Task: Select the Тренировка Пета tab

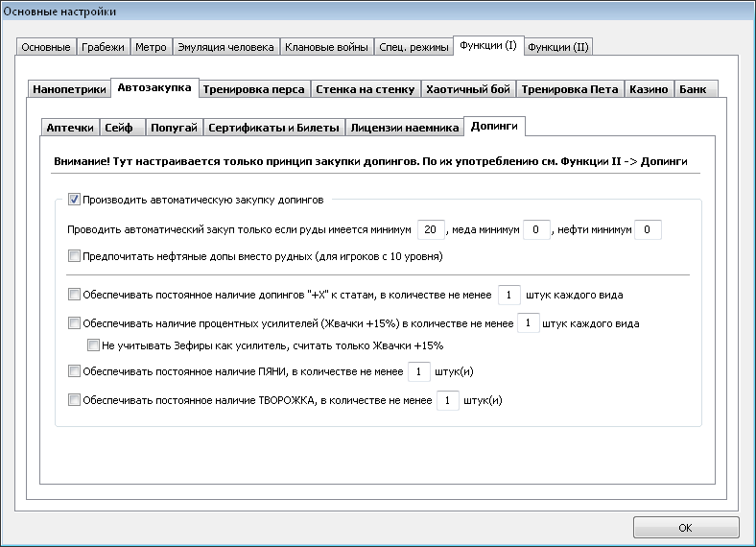Action: tap(570, 89)
